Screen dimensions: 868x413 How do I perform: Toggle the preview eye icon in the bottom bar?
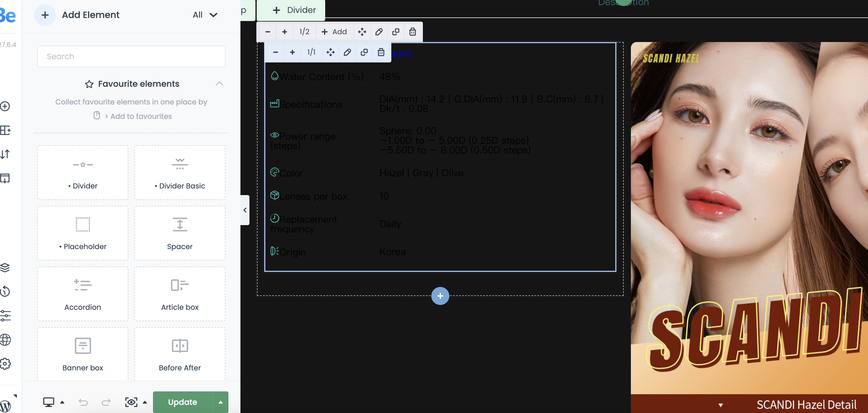click(131, 402)
